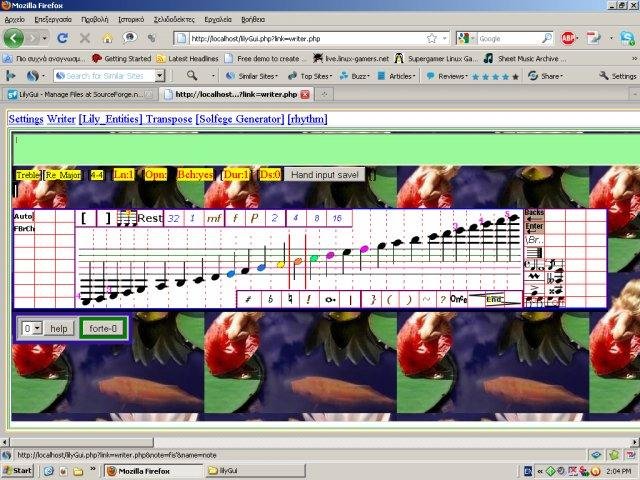Apply the natural accidental

point(290,300)
